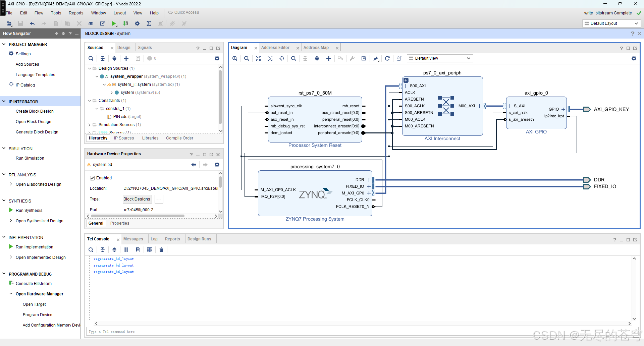Viewport: 644px width, 346px height.
Task: Clear the Tcl Console with trash icon
Action: coord(161,250)
